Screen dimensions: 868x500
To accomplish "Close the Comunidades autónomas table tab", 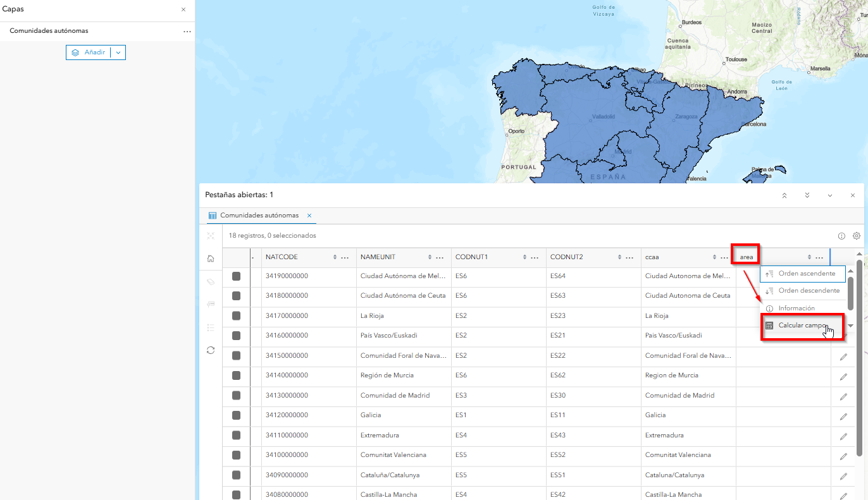I will 309,216.
